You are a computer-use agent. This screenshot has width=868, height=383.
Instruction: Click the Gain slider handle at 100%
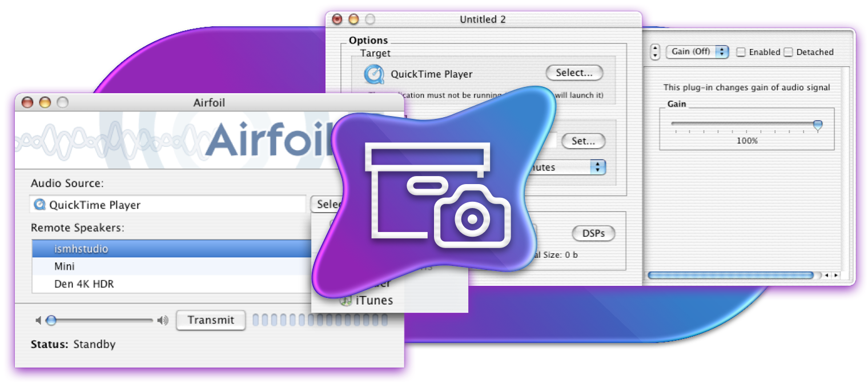[818, 126]
